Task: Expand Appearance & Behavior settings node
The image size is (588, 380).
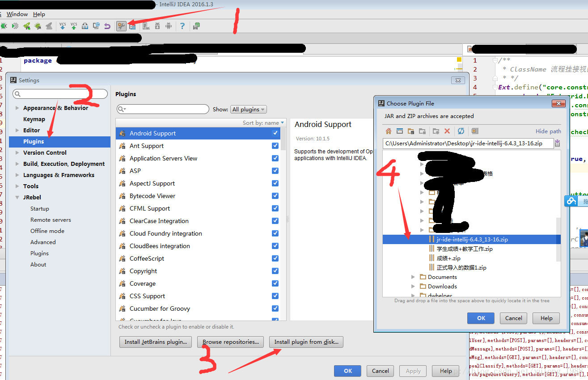Action: tap(17, 108)
